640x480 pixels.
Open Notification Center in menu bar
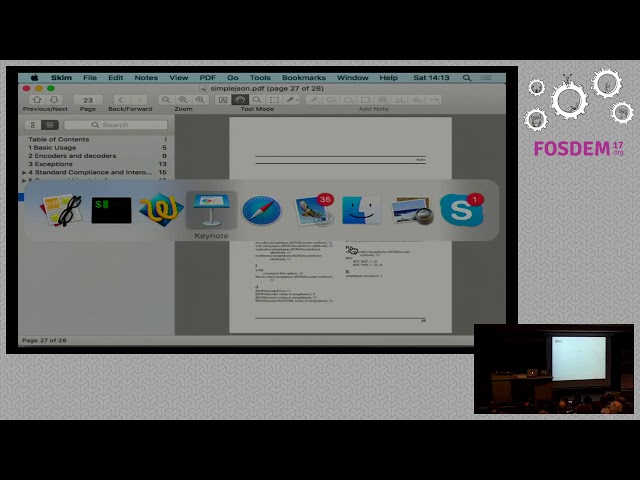click(x=486, y=78)
